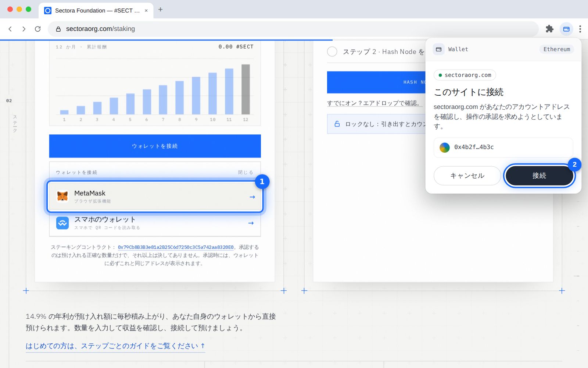Click the 02 section marker label
The width and height of the screenshot is (588, 368).
click(9, 100)
